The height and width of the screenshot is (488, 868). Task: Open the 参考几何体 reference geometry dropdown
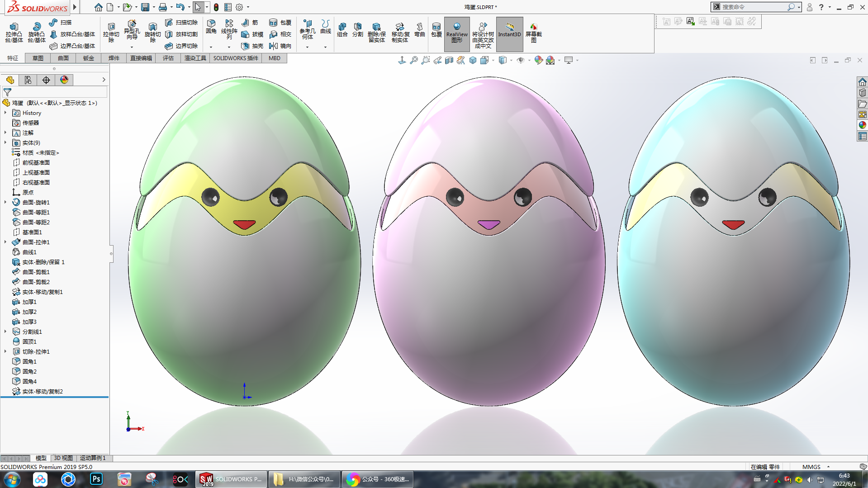click(x=307, y=47)
